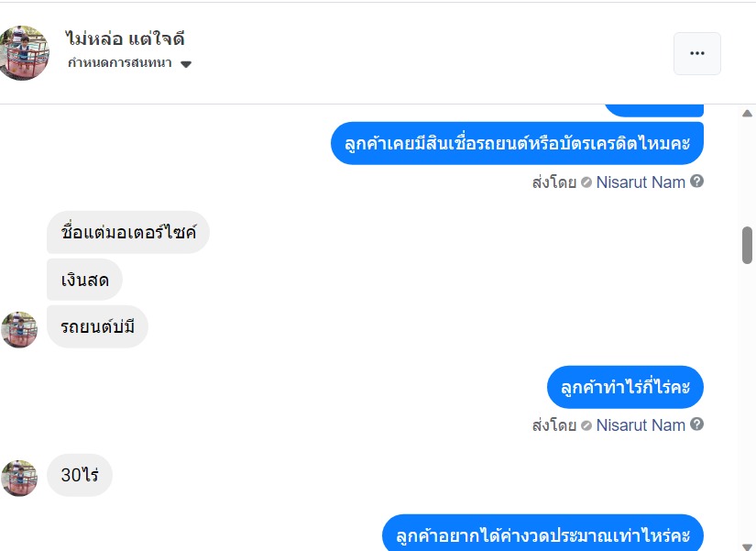This screenshot has width=756, height=551.
Task: Click the small icon before the upper Nisarut Nam
Action: point(586,182)
